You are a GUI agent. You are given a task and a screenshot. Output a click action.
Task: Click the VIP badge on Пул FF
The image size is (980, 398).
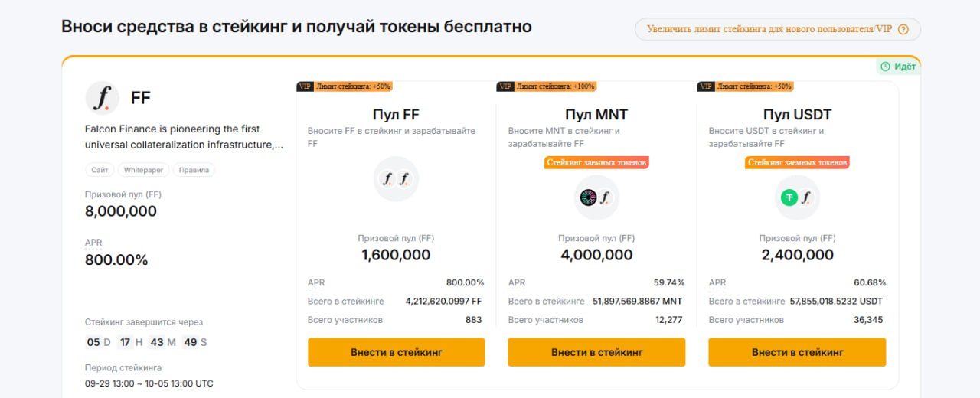tap(305, 86)
